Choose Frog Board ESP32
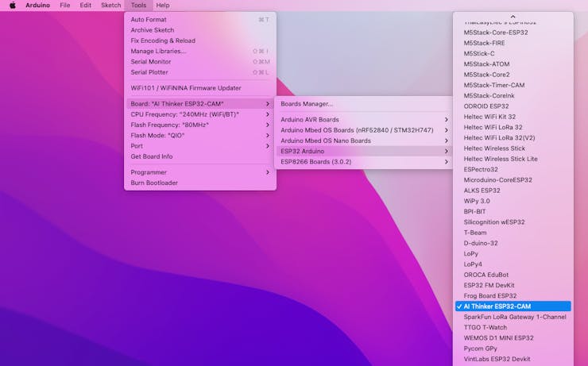 [x=513, y=295]
